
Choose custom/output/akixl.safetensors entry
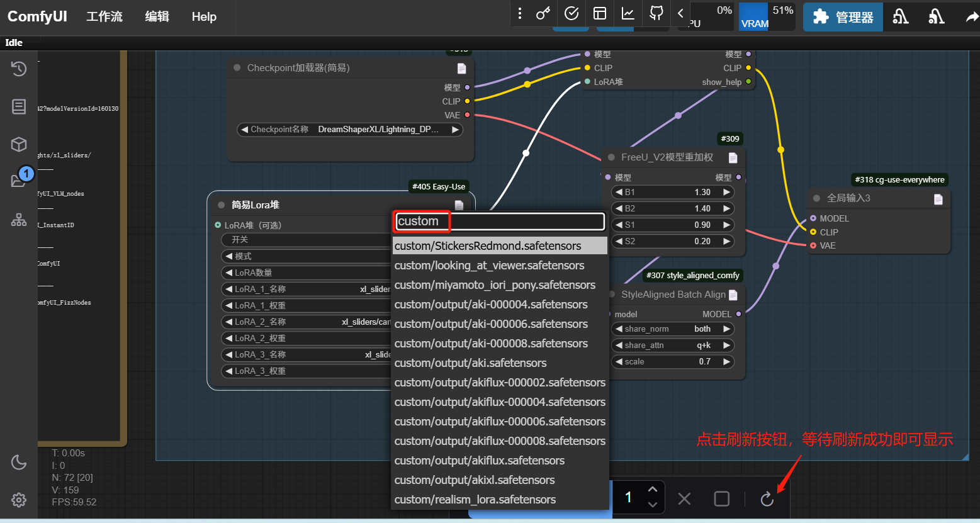point(500,480)
